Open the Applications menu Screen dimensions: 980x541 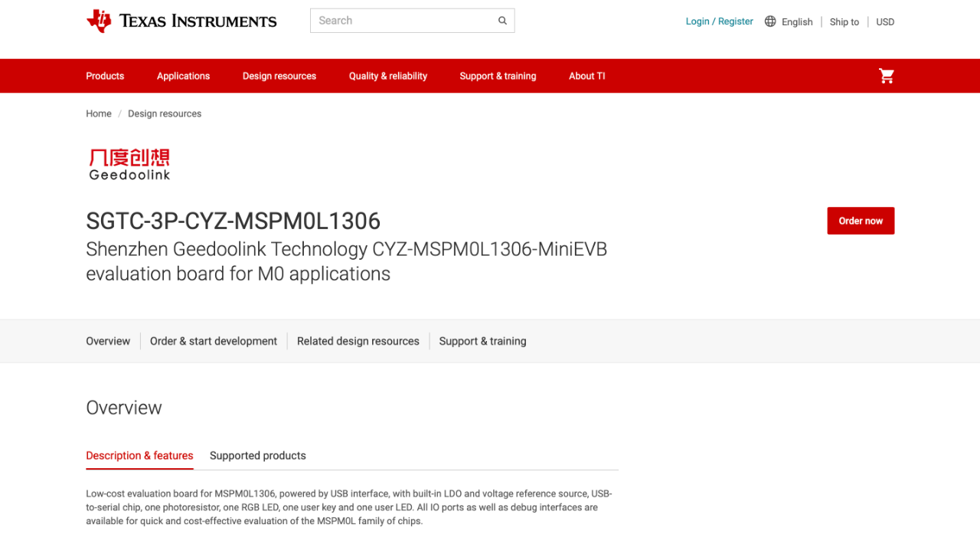(x=183, y=76)
